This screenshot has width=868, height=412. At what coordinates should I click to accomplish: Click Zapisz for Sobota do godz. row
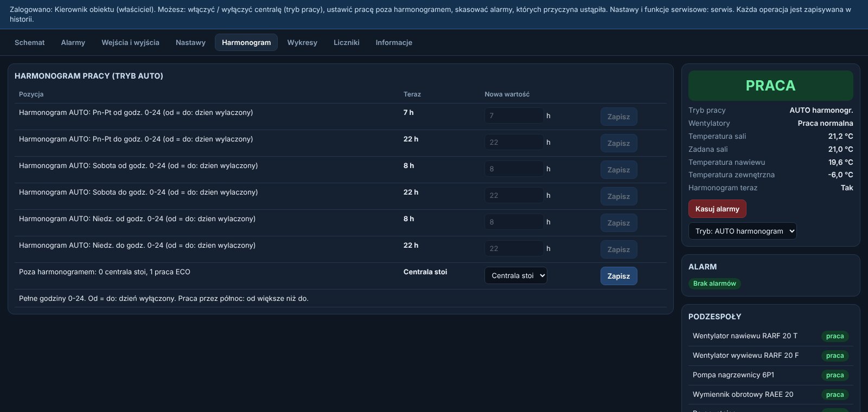pos(618,196)
